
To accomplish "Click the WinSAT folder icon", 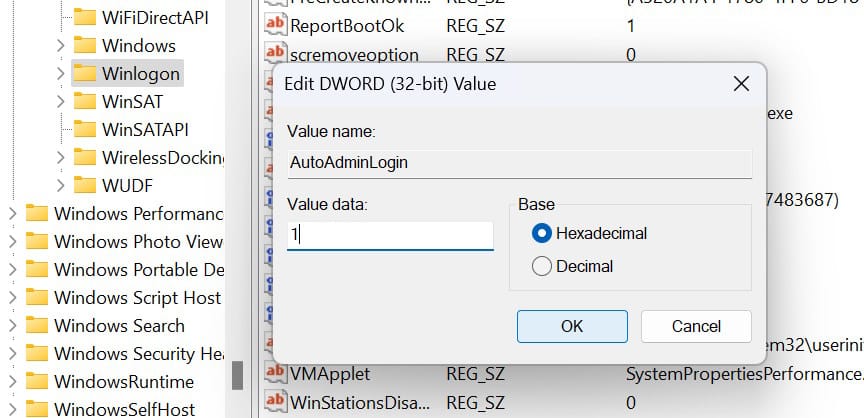I will (85, 102).
